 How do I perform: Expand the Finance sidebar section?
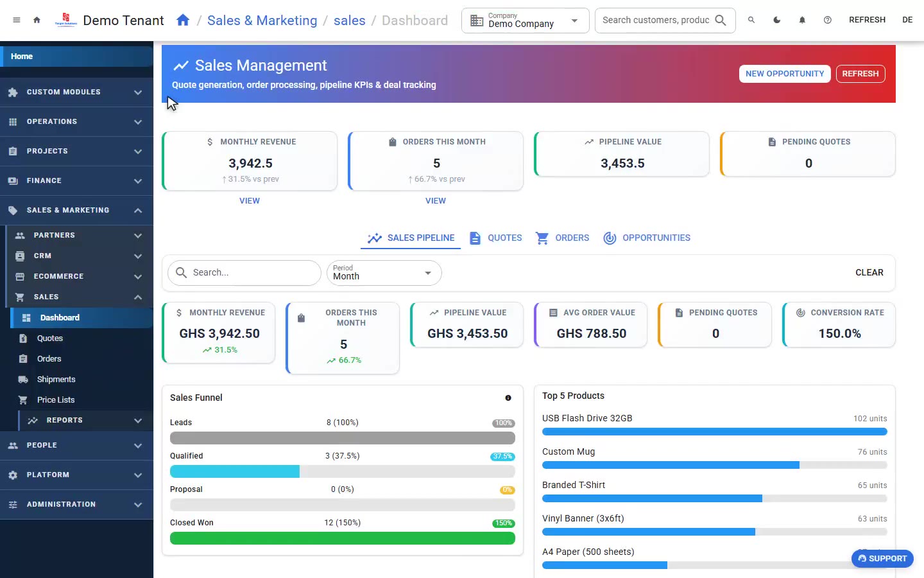point(76,180)
